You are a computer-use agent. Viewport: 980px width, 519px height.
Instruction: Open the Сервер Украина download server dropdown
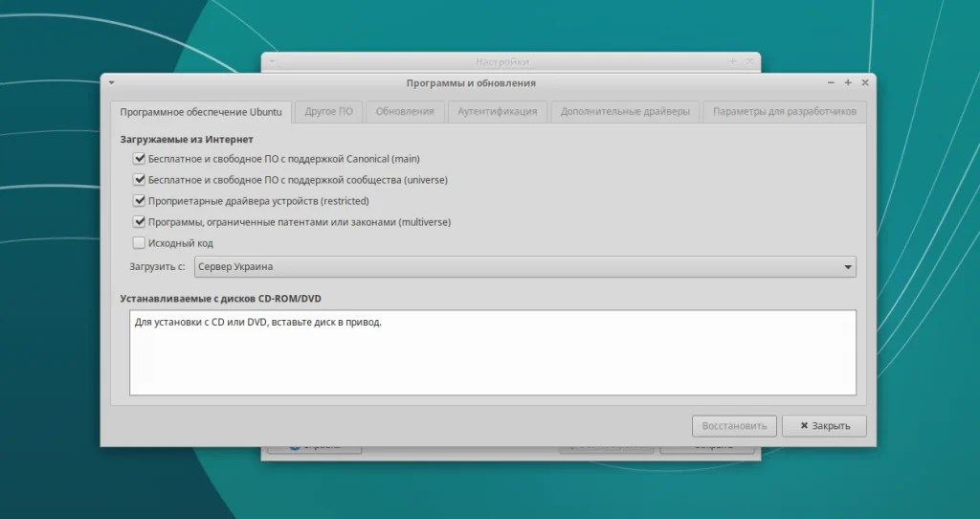525,266
